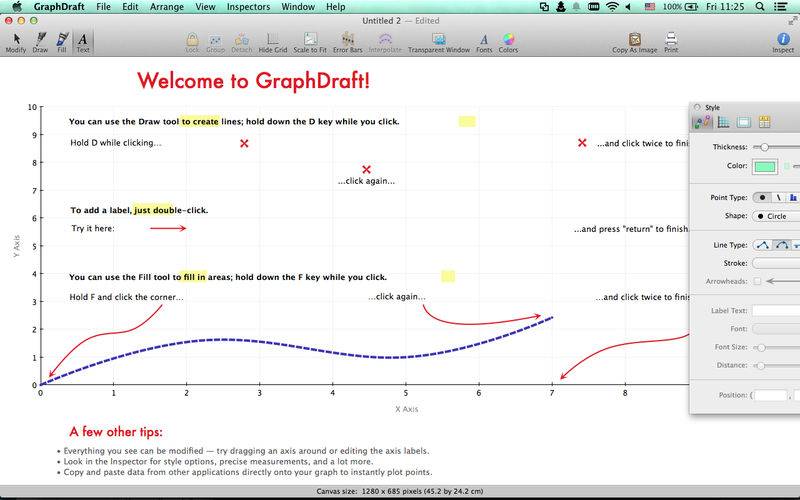Click the Label Text input field
Viewport: 800px width, 500px height.
point(776,311)
